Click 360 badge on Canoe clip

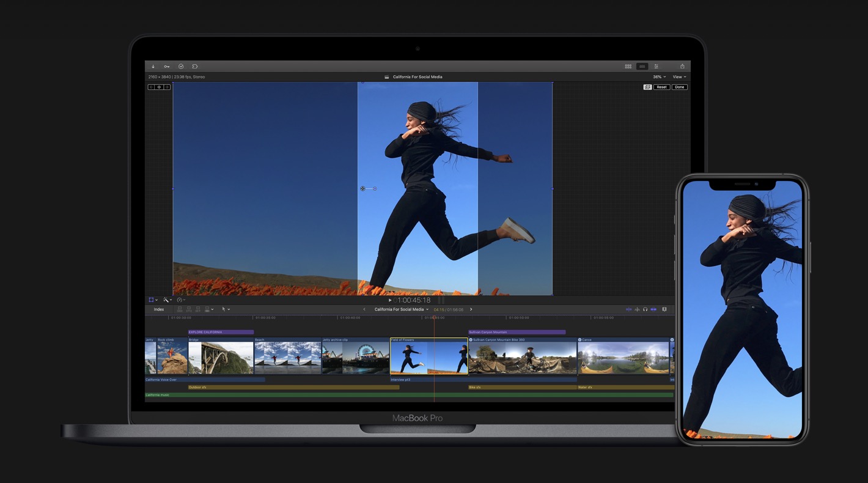point(579,339)
